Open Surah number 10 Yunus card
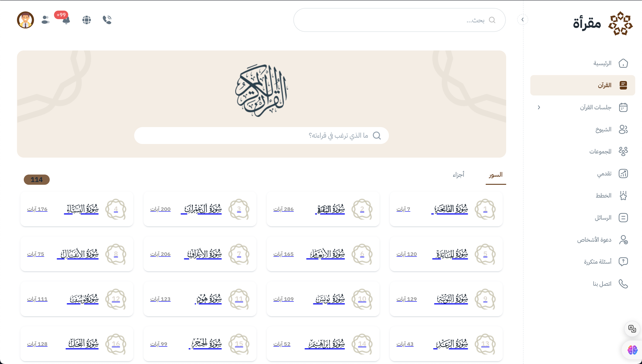The height and width of the screenshot is (364, 642). (x=323, y=299)
